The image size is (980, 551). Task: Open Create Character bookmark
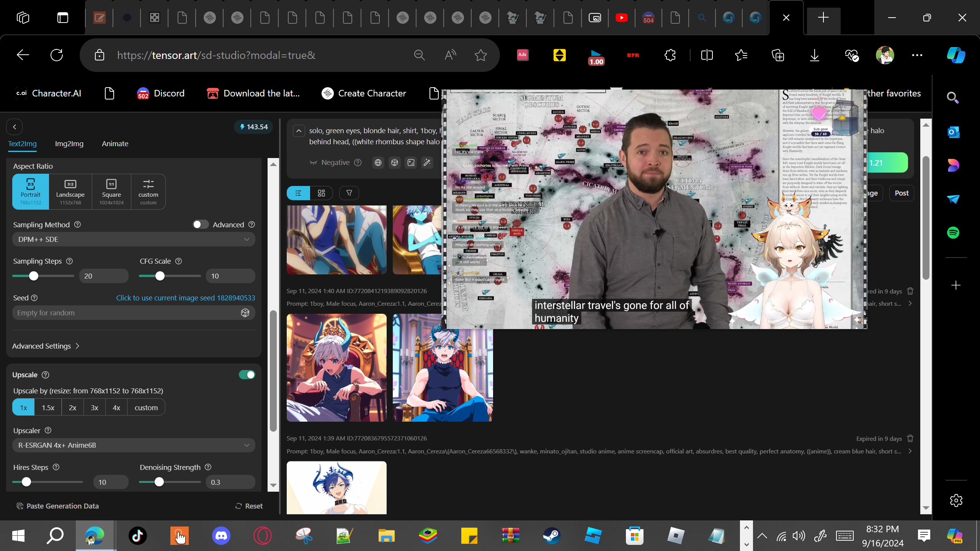(x=364, y=93)
